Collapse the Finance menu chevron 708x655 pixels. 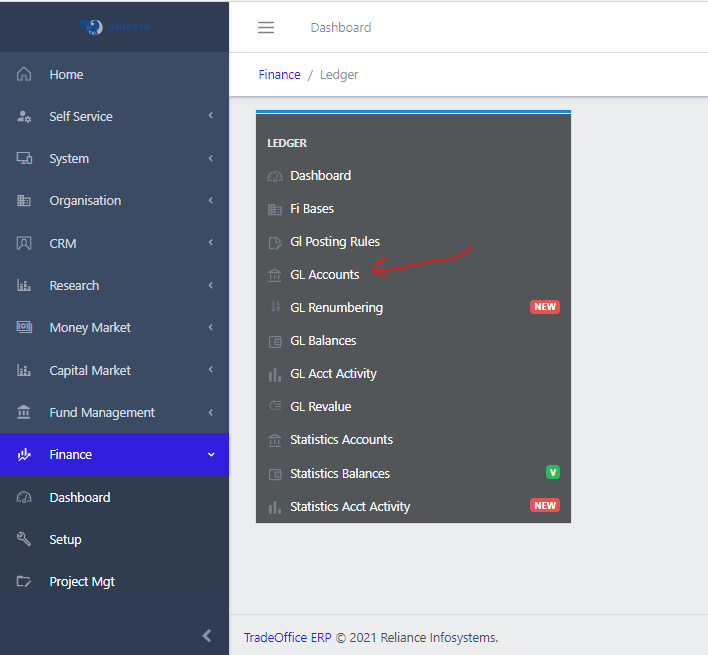(211, 455)
